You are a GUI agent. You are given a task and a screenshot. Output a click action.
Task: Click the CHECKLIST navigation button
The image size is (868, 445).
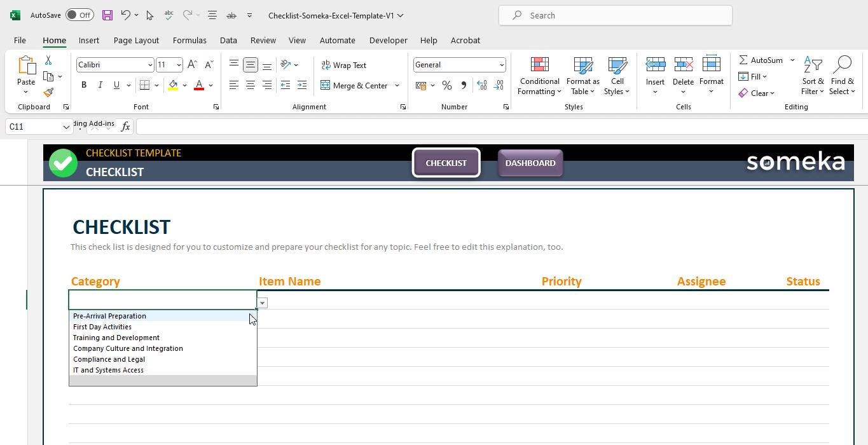pyautogui.click(x=446, y=163)
